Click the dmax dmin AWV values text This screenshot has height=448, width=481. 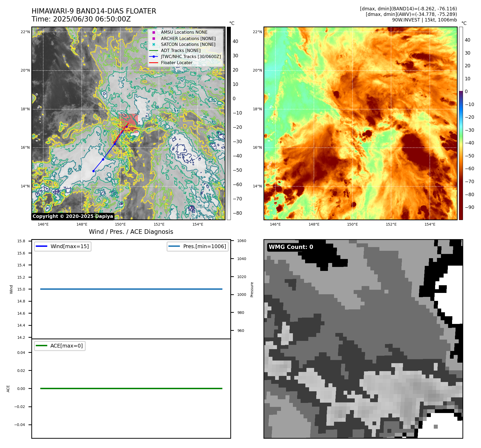pyautogui.click(x=411, y=14)
